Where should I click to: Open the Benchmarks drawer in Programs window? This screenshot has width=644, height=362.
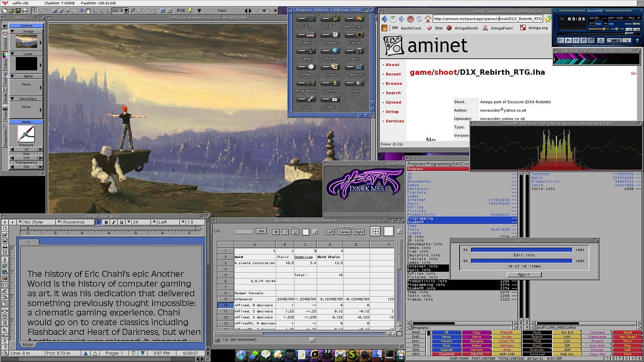354,20
